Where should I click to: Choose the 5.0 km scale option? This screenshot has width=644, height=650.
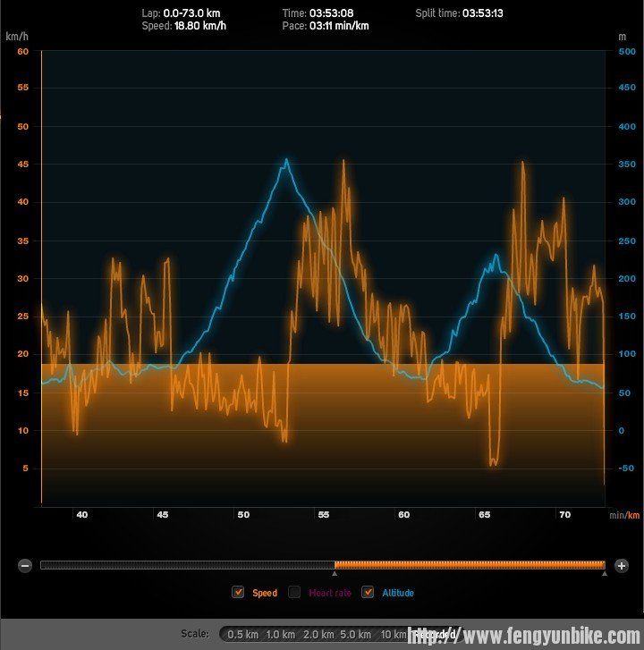[355, 634]
